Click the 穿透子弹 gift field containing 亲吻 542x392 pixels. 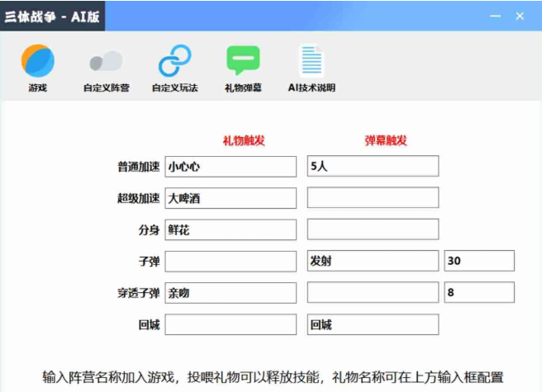click(x=231, y=293)
